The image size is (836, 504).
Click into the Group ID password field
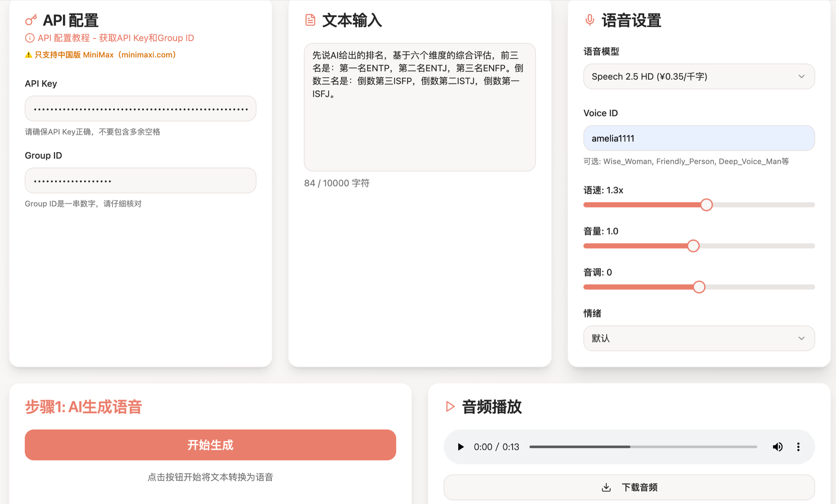[x=141, y=181]
